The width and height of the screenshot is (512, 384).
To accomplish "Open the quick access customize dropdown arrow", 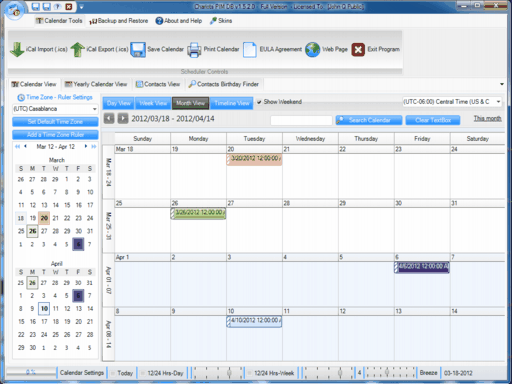I will coord(81,7).
